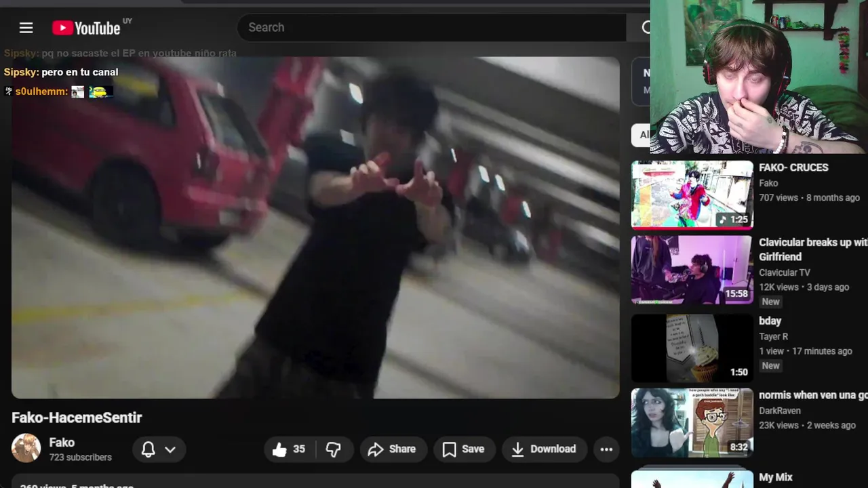Open the DarkRaven normis video thumbnail
868x488 pixels.
coord(692,423)
